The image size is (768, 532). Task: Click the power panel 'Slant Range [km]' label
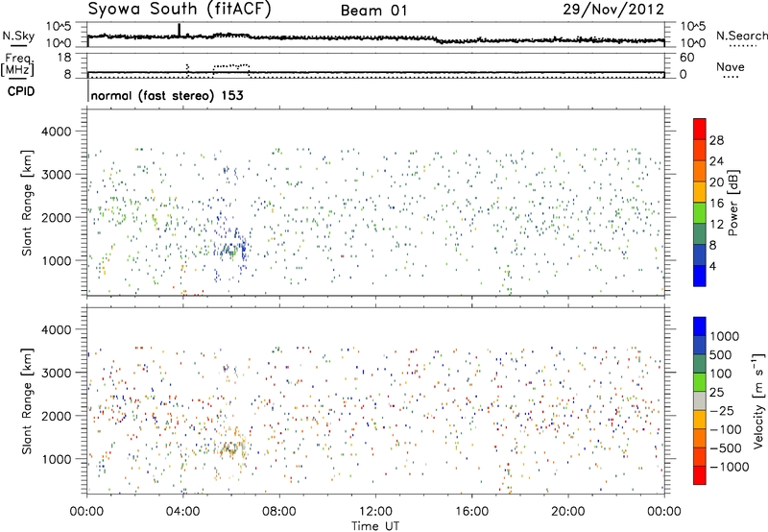click(27, 203)
